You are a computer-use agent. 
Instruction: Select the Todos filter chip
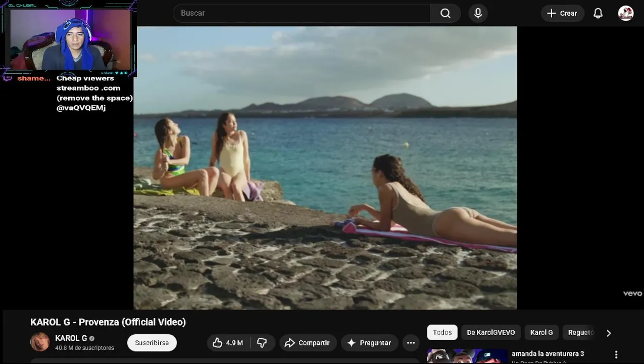(x=442, y=332)
